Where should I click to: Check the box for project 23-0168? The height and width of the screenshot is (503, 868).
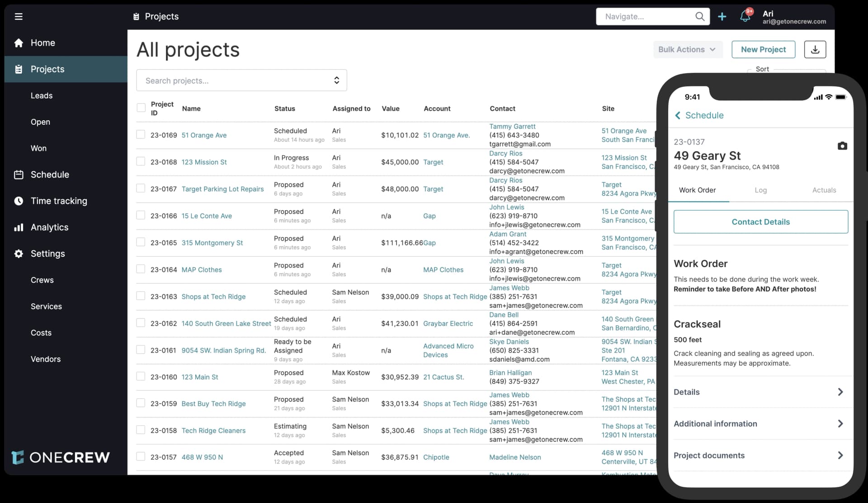point(141,161)
